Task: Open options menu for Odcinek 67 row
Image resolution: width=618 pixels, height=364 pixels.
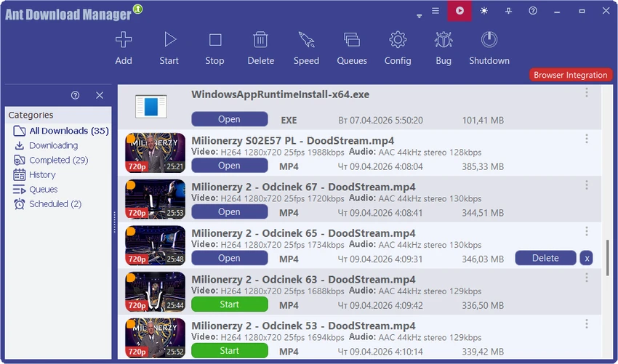Action: tap(587, 185)
